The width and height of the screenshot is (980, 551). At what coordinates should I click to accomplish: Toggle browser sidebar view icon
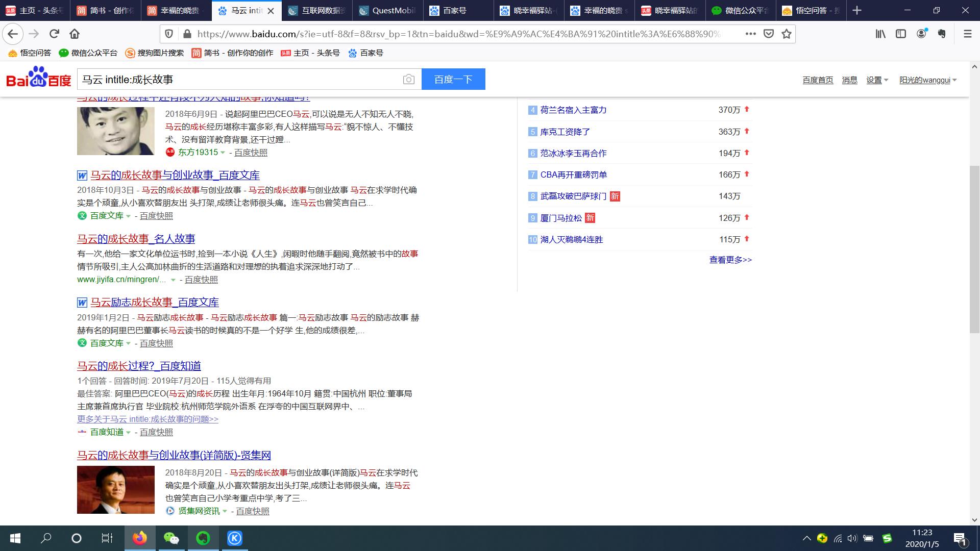[901, 34]
